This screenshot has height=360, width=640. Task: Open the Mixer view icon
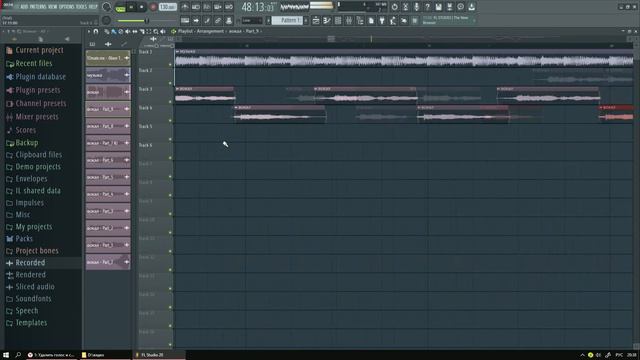point(349,20)
